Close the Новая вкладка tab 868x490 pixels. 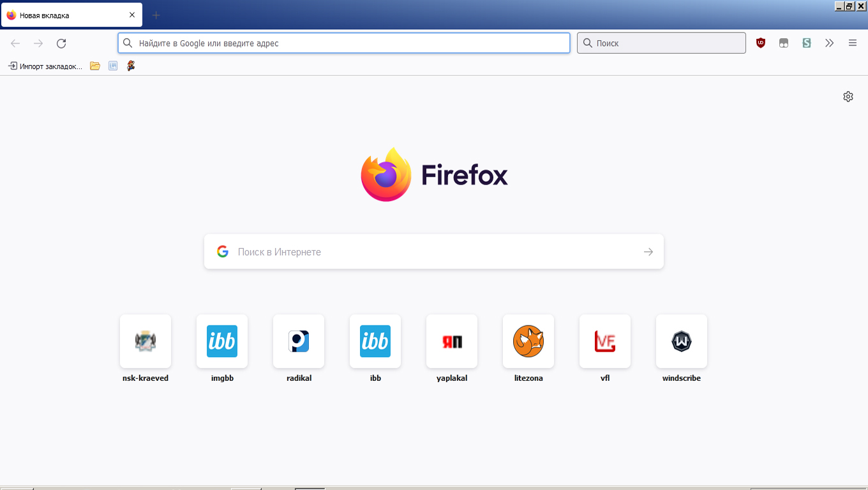tap(132, 15)
